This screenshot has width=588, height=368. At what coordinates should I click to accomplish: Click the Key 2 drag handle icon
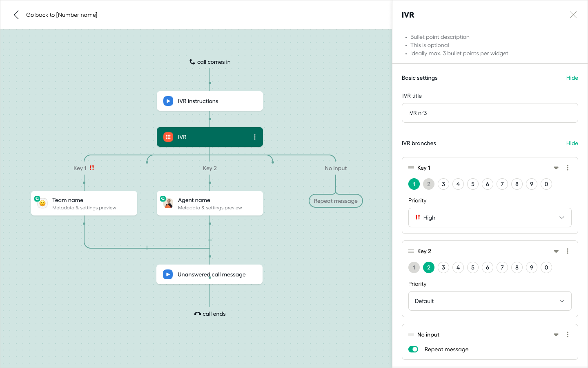pos(411,251)
